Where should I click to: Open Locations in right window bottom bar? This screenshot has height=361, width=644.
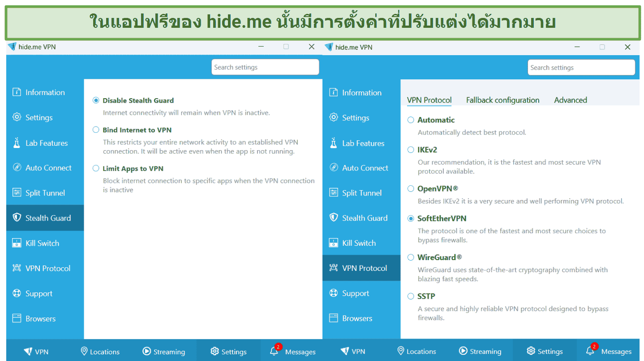click(x=416, y=351)
